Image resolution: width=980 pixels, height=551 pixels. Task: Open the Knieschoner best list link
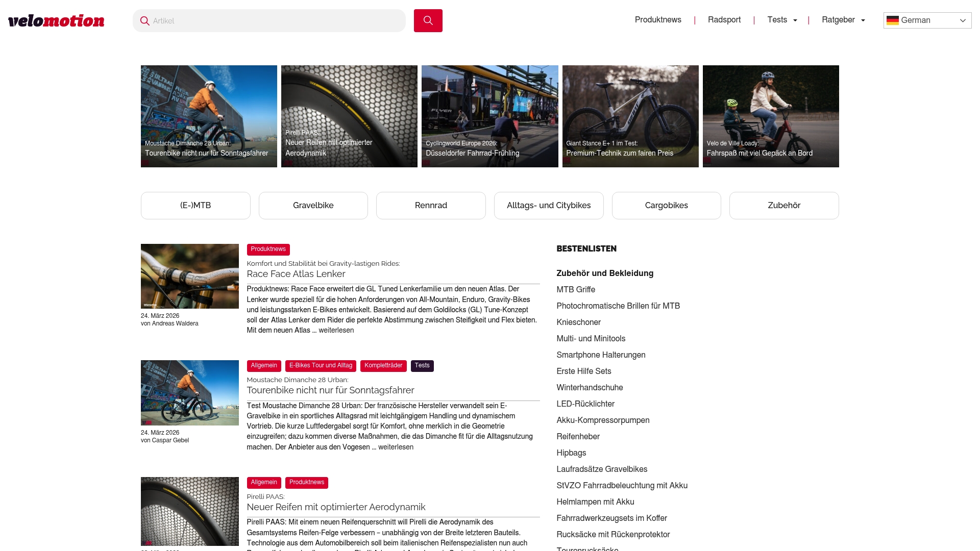[578, 322]
